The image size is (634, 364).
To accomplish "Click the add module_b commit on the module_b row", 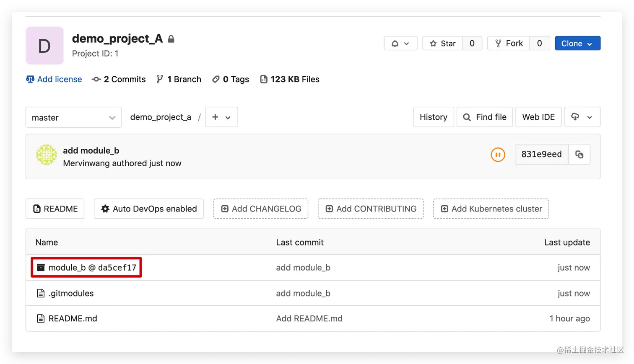I will (x=303, y=267).
